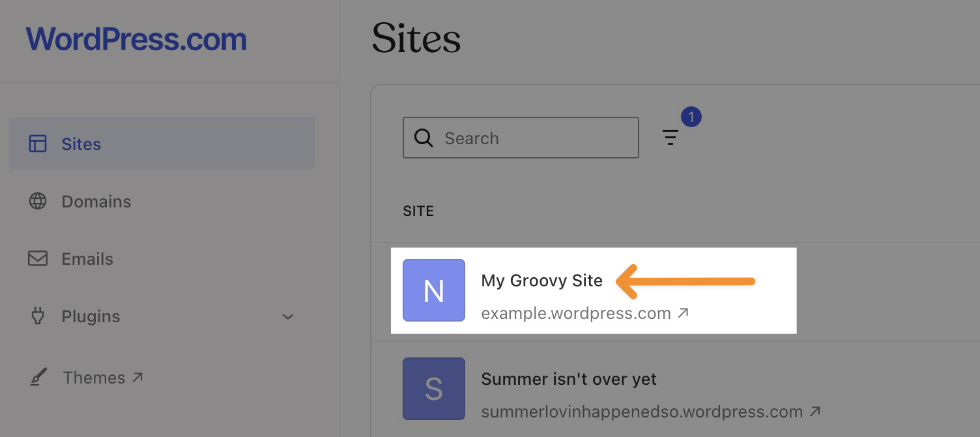Click the Plugins plug icon

coord(38,316)
